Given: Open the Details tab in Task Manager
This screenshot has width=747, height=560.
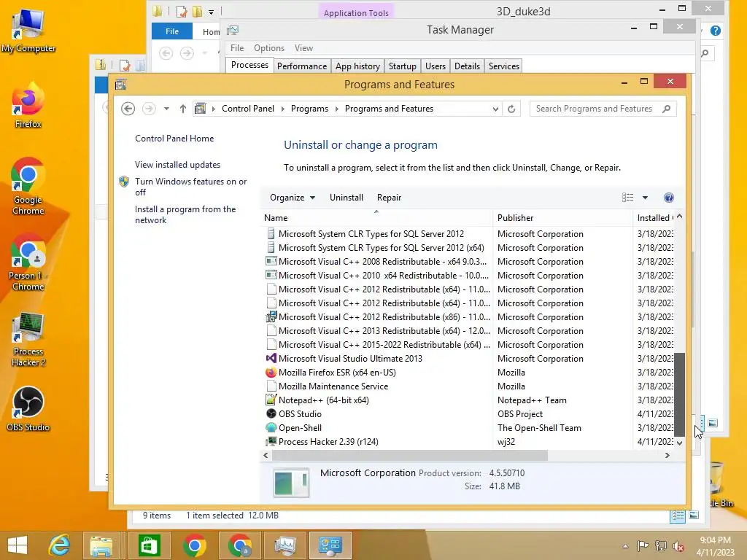Looking at the screenshot, I should click(467, 66).
